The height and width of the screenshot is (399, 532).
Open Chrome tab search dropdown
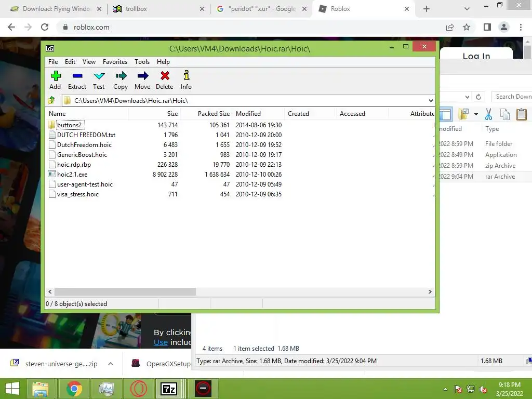[x=467, y=9]
